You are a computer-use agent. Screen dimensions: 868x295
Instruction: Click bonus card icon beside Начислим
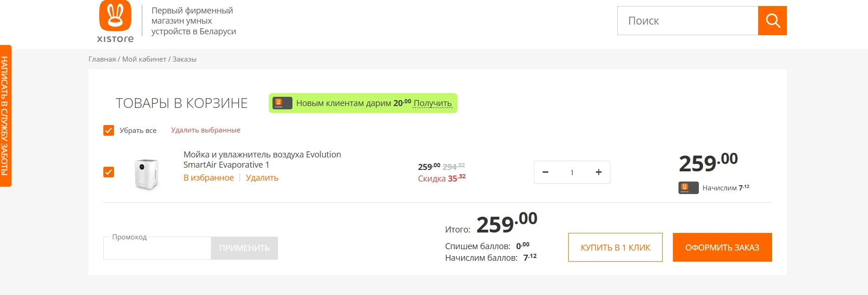[x=689, y=188]
